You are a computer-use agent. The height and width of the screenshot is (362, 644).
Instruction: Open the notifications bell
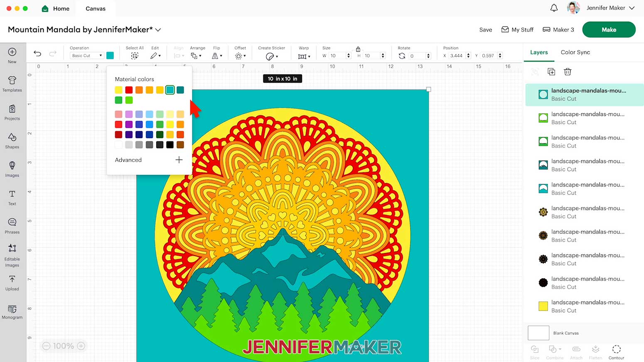coord(554,8)
